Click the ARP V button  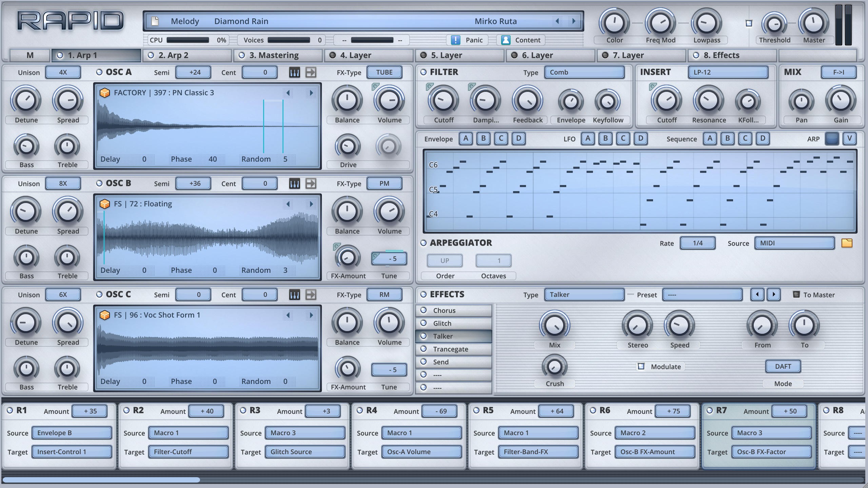(x=849, y=138)
